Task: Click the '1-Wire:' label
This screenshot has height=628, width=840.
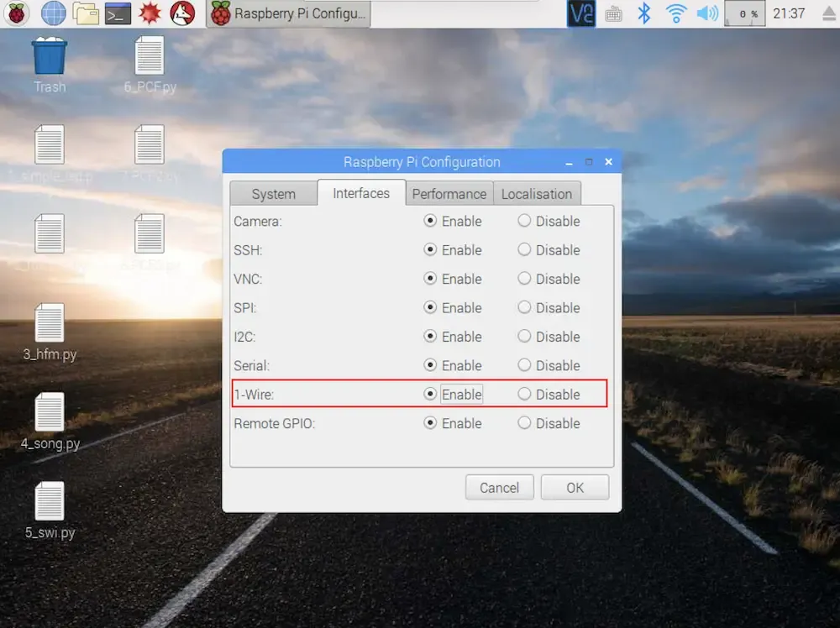Action: coord(254,395)
